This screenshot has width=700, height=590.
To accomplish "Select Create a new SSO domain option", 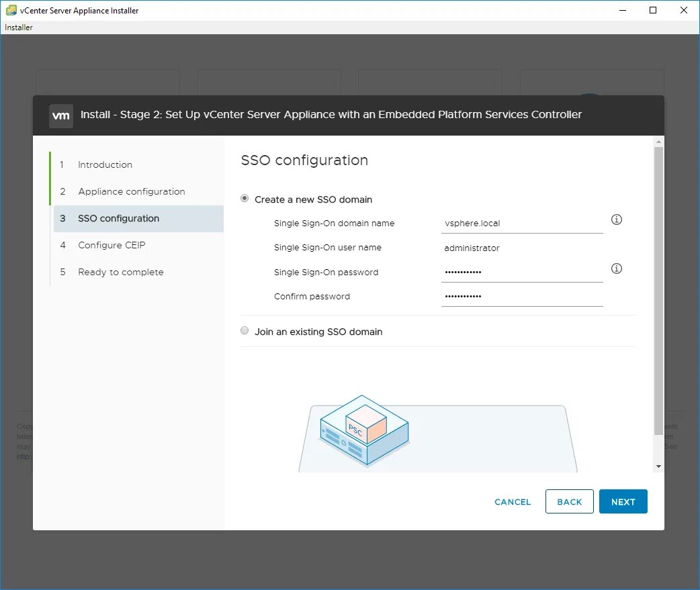I will coord(245,199).
